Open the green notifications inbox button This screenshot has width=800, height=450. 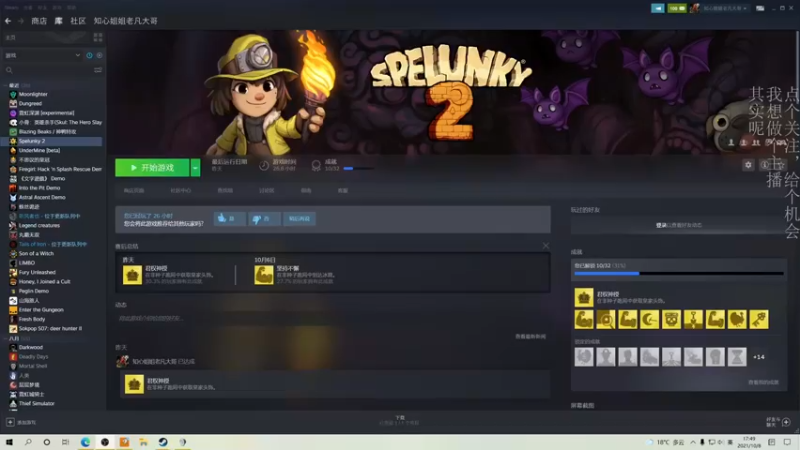[x=677, y=8]
